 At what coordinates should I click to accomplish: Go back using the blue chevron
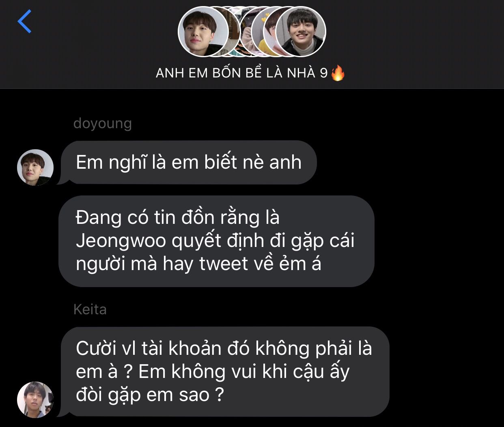coord(24,21)
